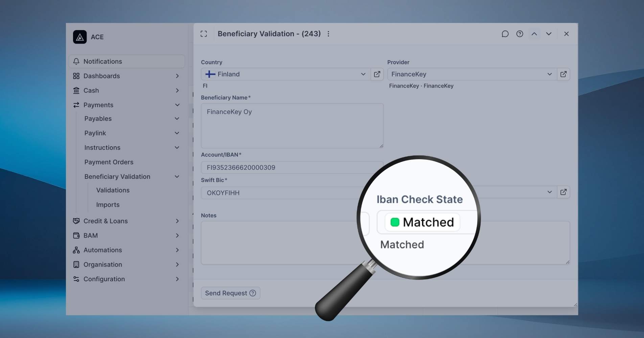
Task: Select Validations under Beneficiary Validation
Action: click(113, 190)
